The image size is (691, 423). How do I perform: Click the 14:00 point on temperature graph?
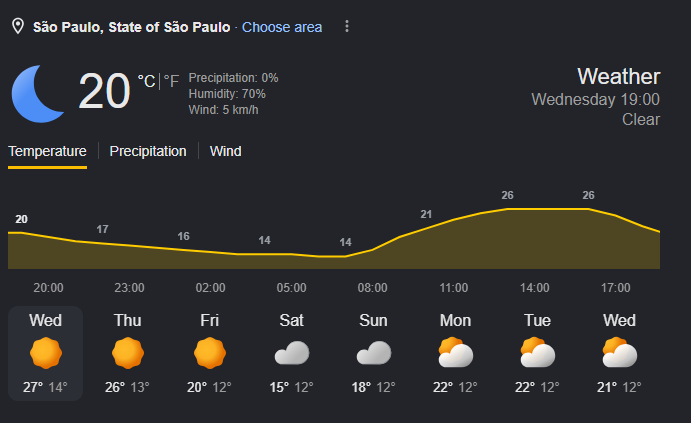pos(535,209)
